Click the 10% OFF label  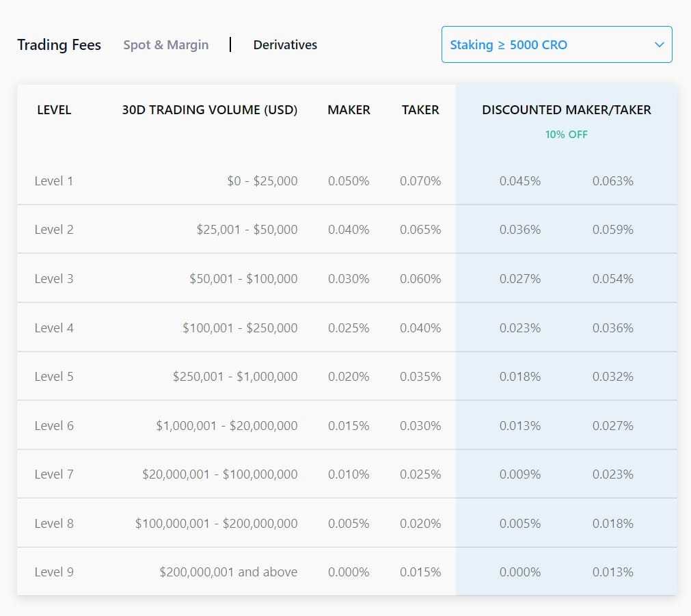(x=567, y=135)
